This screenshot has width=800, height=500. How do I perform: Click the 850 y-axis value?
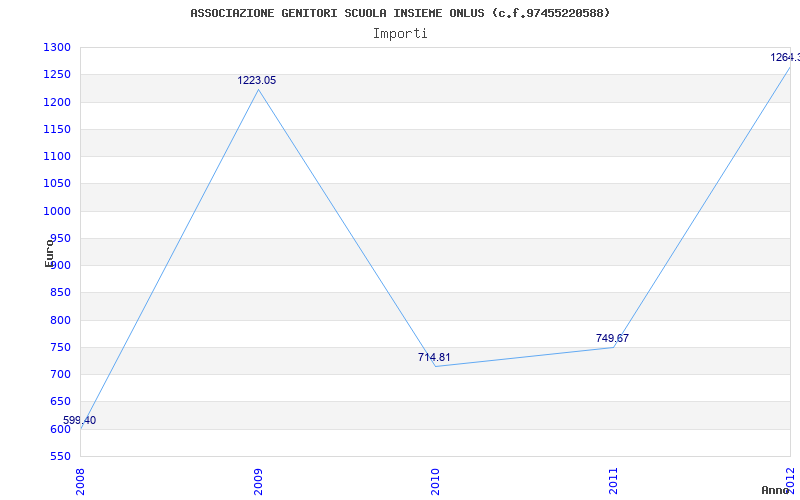pyautogui.click(x=60, y=292)
